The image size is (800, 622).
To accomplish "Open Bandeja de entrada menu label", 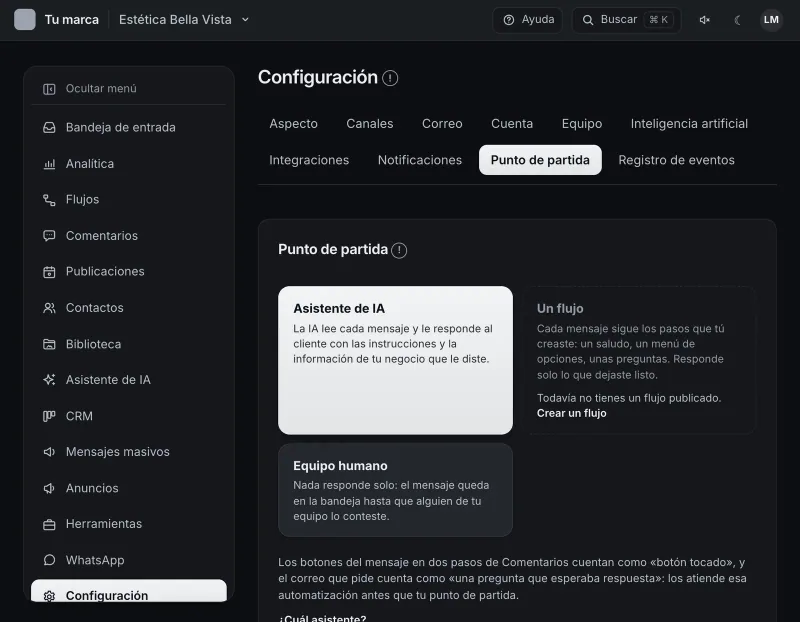I will [121, 128].
